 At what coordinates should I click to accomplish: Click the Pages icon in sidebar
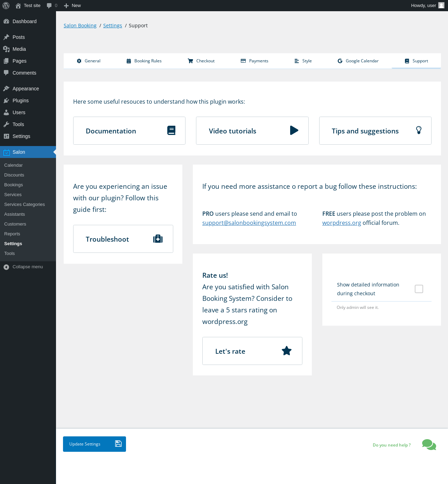[x=6, y=61]
